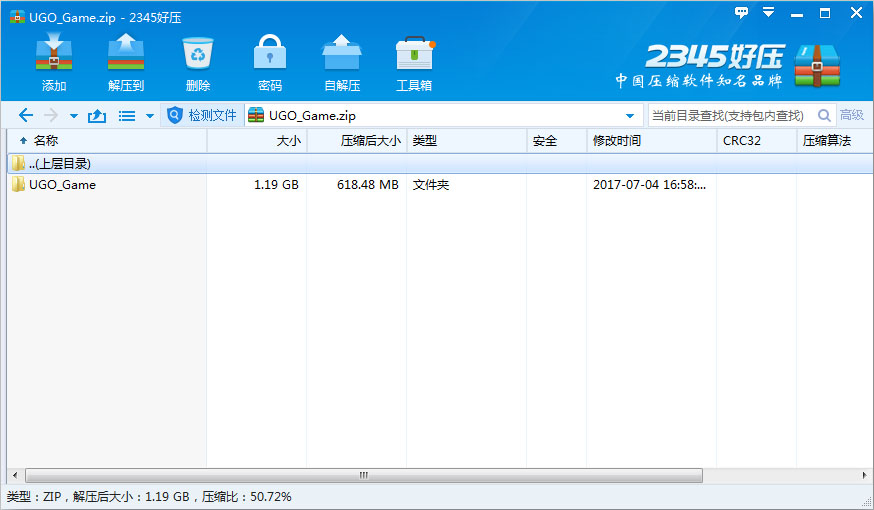The width and height of the screenshot is (874, 510).
Task: Click the 1.19 GB size cell
Action: (276, 184)
